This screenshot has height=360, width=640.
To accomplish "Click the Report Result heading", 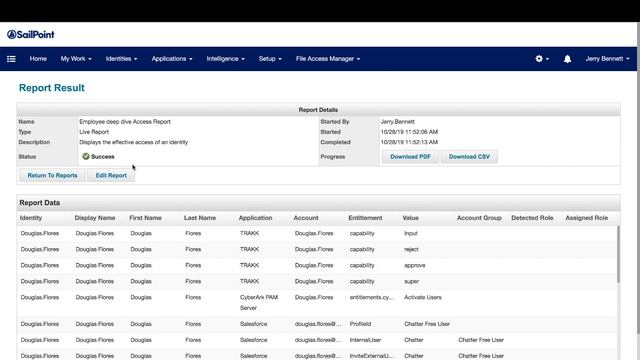I will tap(52, 88).
